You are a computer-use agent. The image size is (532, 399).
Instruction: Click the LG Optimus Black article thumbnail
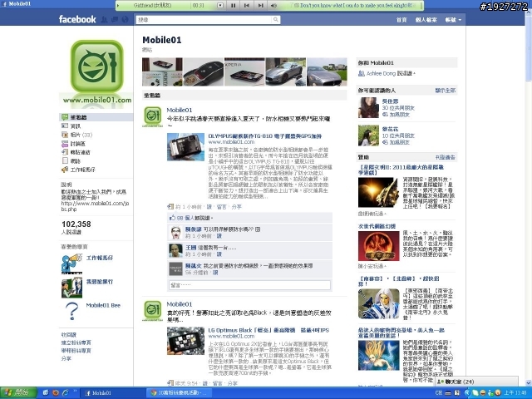[185, 341]
